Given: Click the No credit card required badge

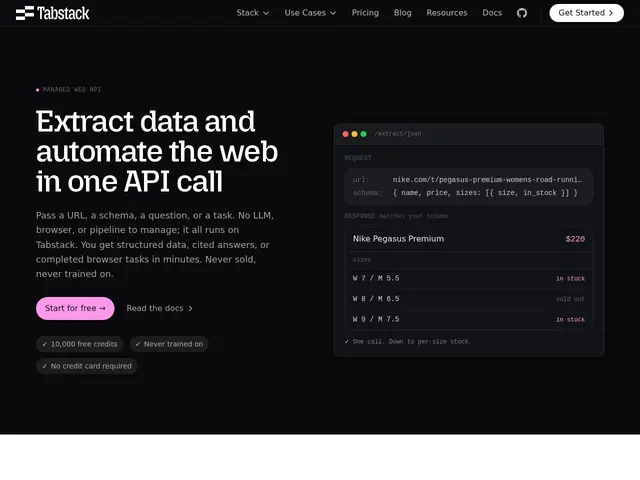Looking at the screenshot, I should click(x=87, y=366).
